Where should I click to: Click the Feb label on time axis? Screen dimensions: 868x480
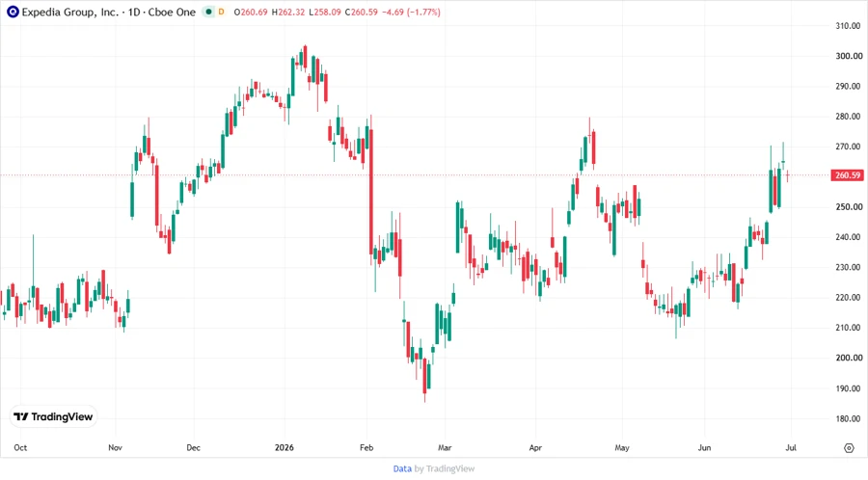[366, 447]
